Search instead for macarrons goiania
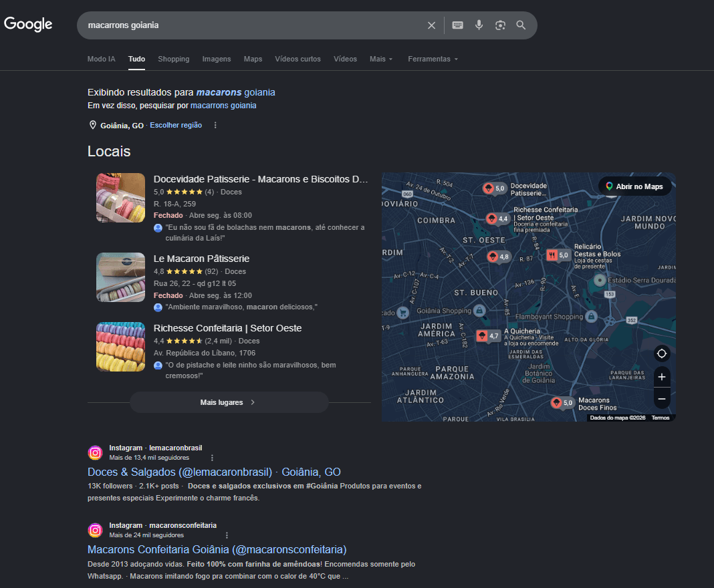The height and width of the screenshot is (588, 714). click(223, 106)
